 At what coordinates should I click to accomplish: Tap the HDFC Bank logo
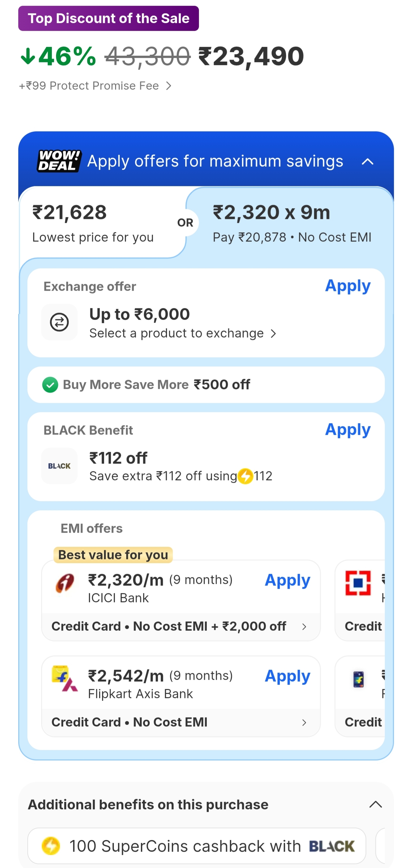[358, 583]
